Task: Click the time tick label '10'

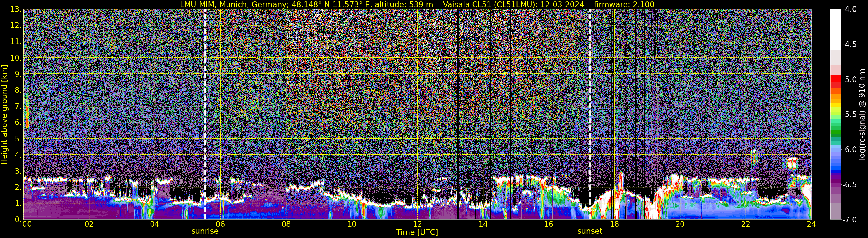Action: point(352,224)
